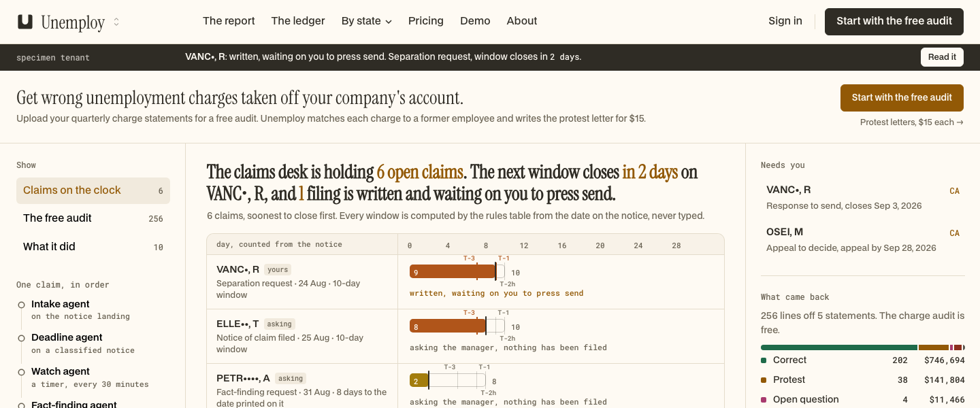Screen dimensions: 980x408
Task: Click the Open question legend swatch
Action: pyautogui.click(x=764, y=400)
